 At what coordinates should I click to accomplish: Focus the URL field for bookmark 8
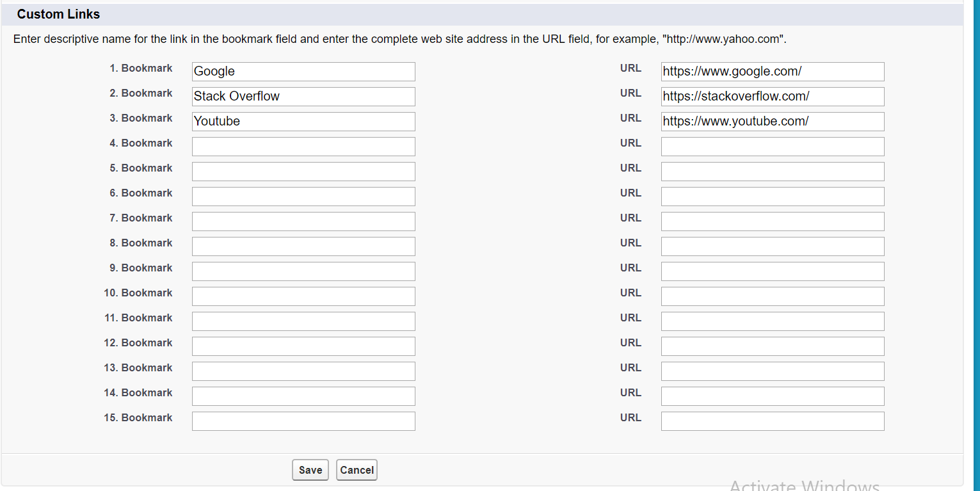point(773,246)
